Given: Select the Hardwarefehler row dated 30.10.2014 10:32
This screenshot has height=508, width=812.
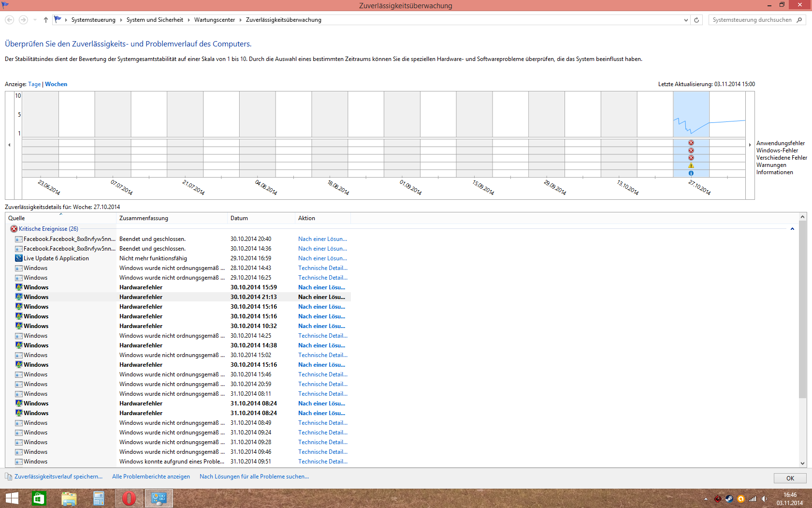Looking at the screenshot, I should point(178,326).
